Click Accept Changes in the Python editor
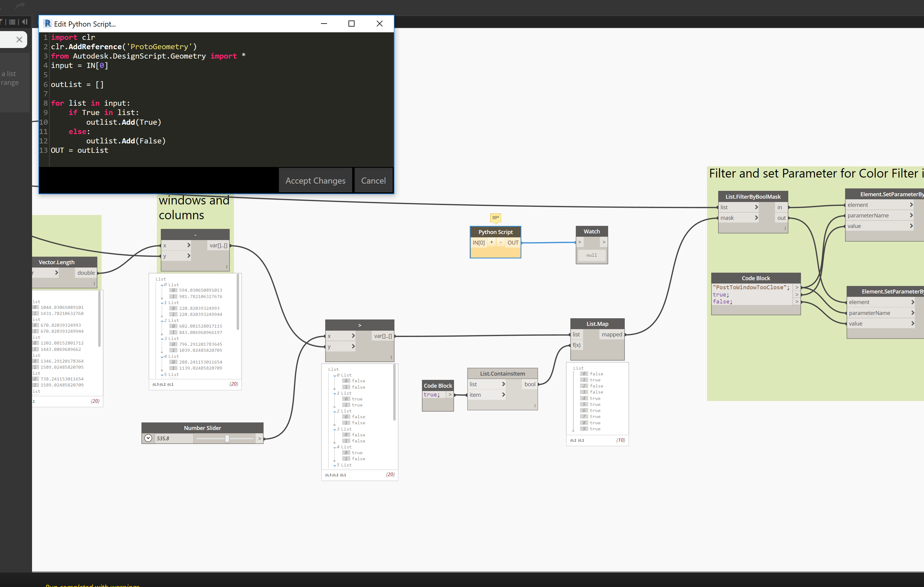Viewport: 924px width, 587px height. tap(315, 181)
